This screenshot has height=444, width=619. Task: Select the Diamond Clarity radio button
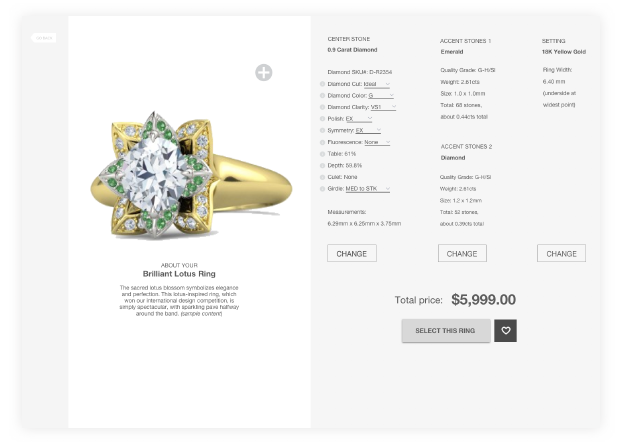(x=322, y=107)
